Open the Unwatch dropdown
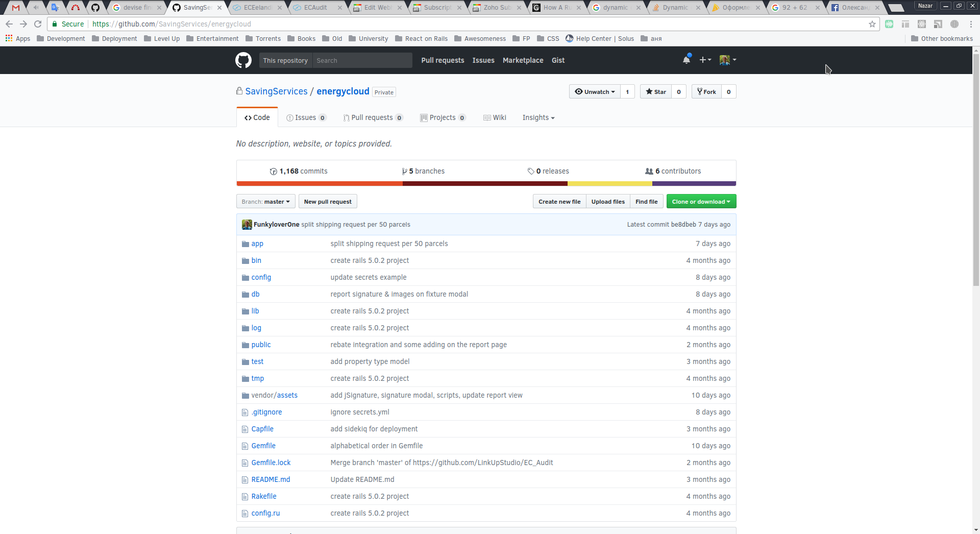Screen dimensions: 980x534 click(595, 91)
